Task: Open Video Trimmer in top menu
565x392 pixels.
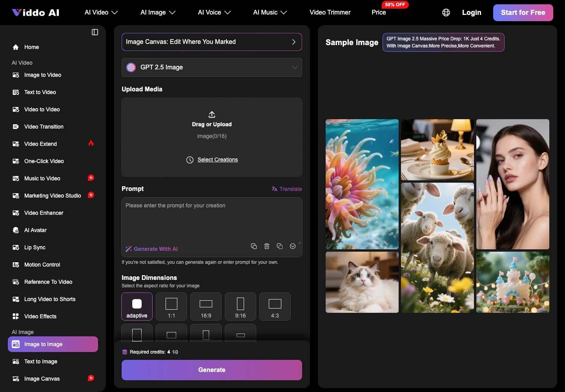Action: (x=330, y=13)
